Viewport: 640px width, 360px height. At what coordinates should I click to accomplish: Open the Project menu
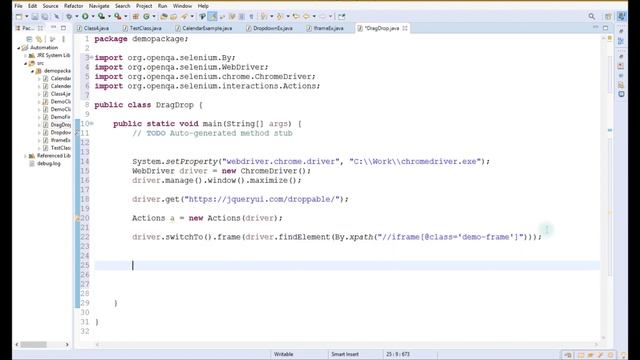(x=144, y=6)
